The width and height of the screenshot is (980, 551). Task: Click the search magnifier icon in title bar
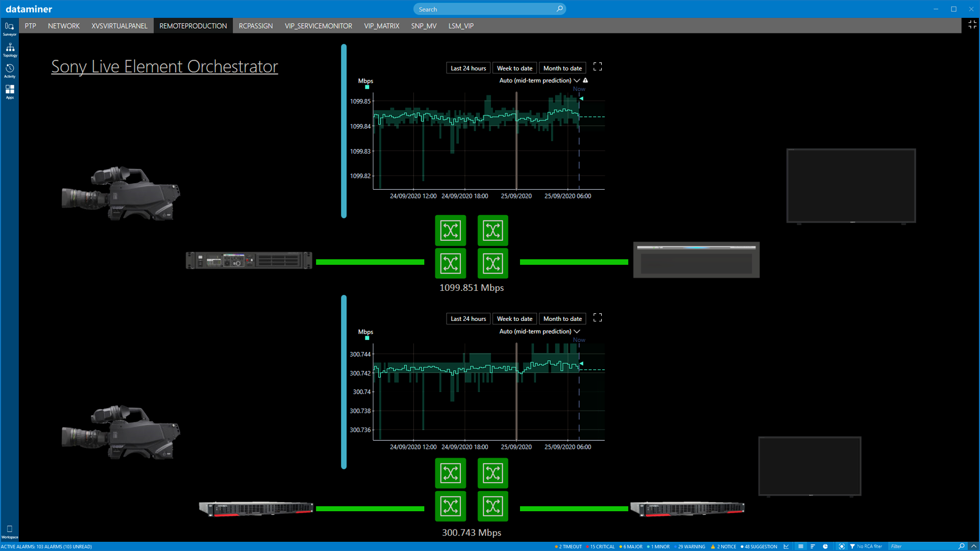coord(559,9)
